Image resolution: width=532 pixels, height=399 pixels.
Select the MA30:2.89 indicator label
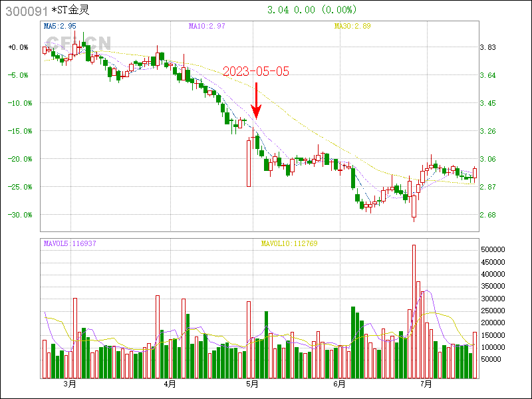pyautogui.click(x=351, y=26)
